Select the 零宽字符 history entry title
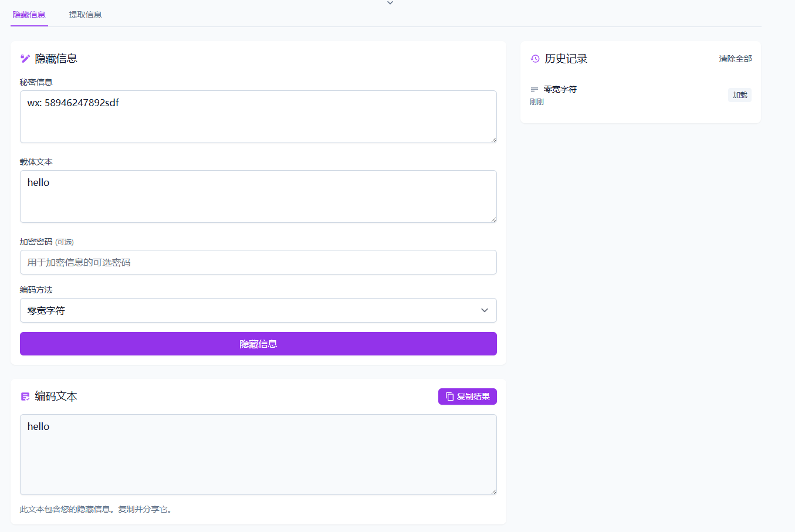The image size is (795, 532). [560, 89]
